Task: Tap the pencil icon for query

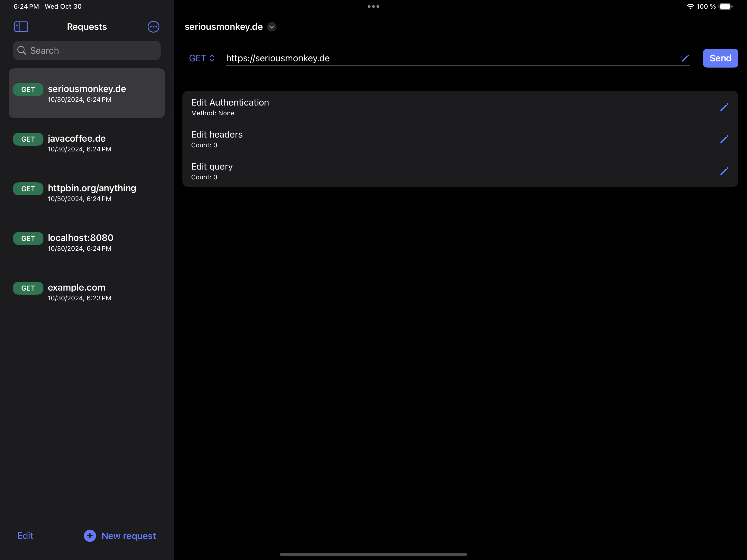Action: pyautogui.click(x=724, y=171)
